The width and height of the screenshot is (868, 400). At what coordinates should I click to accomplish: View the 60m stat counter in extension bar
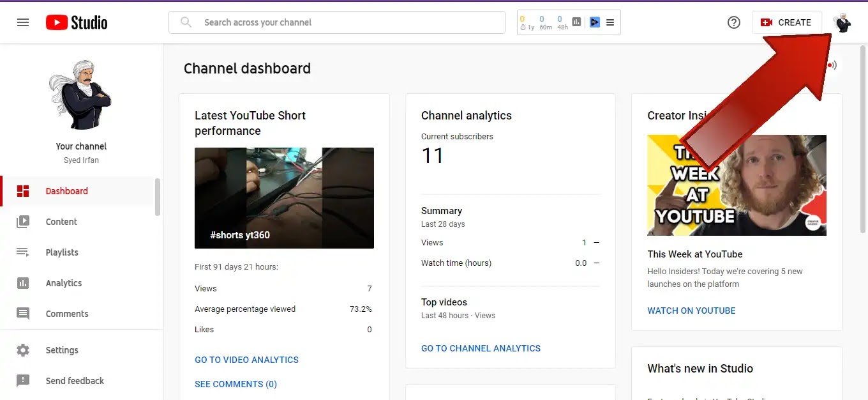pyautogui.click(x=545, y=23)
